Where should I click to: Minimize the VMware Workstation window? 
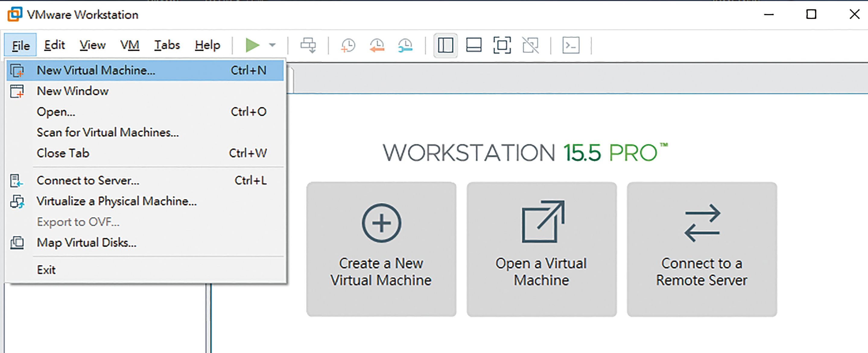click(769, 14)
